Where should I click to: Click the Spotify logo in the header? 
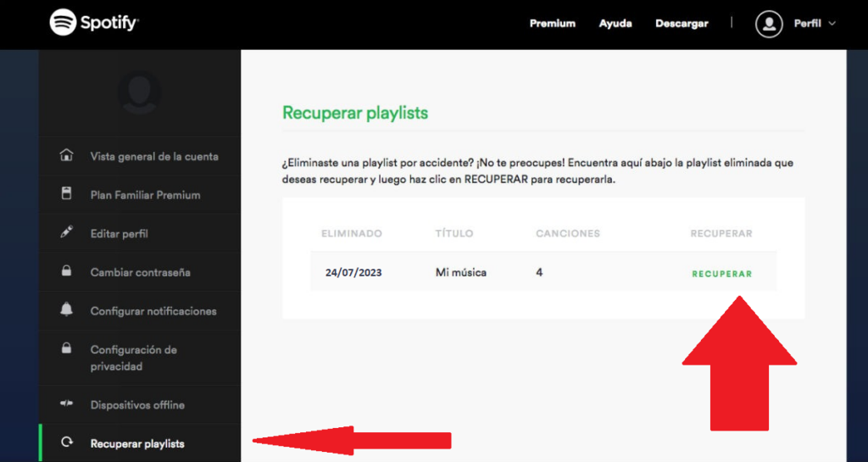tap(93, 23)
